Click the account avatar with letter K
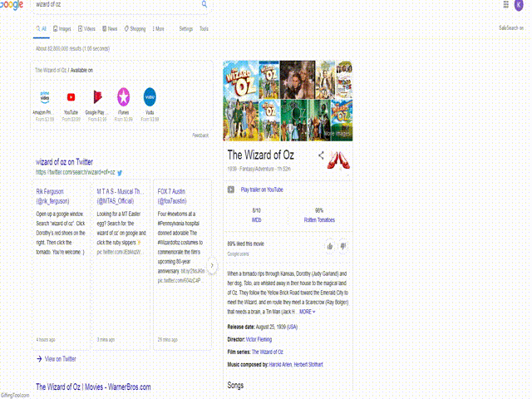 click(x=519, y=6)
